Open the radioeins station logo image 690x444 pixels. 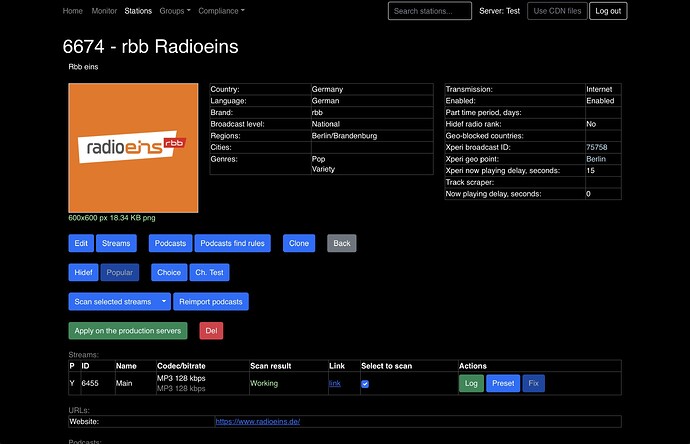tap(133, 148)
